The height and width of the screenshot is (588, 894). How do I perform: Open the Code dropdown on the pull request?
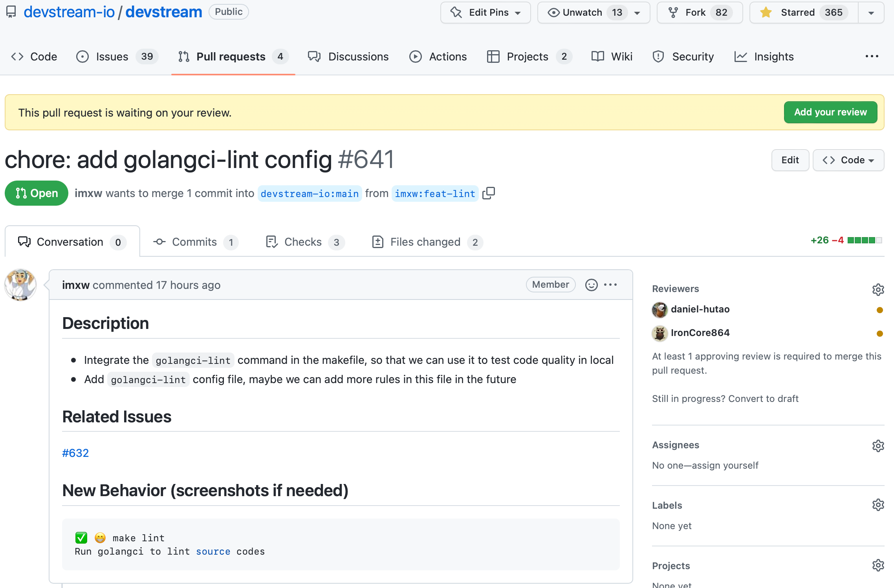pyautogui.click(x=848, y=160)
